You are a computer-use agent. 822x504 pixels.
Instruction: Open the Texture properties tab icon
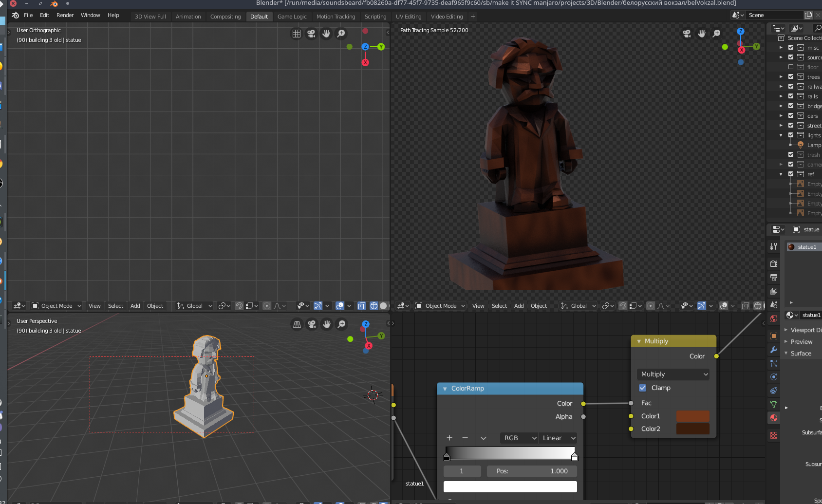774,435
